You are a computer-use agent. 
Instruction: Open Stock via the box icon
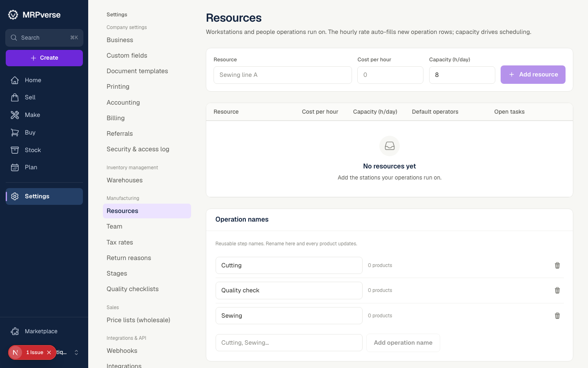tap(15, 150)
